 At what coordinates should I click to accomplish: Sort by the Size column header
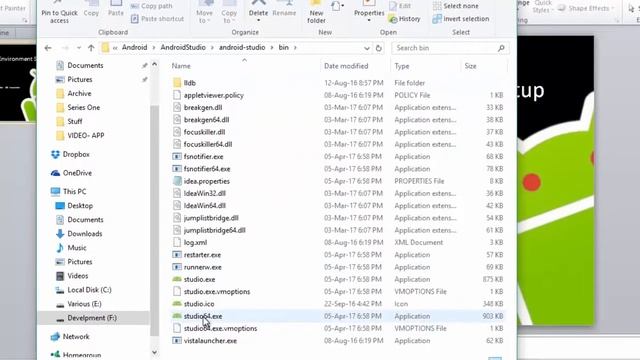470,66
